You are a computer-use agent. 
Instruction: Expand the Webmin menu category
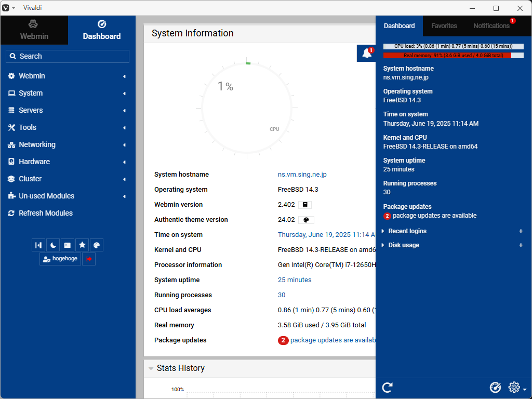pyautogui.click(x=68, y=76)
